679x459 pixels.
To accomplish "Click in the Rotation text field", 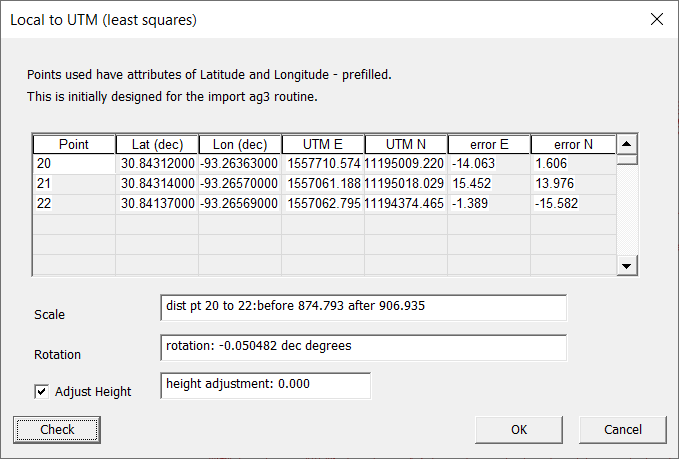I will [x=362, y=347].
